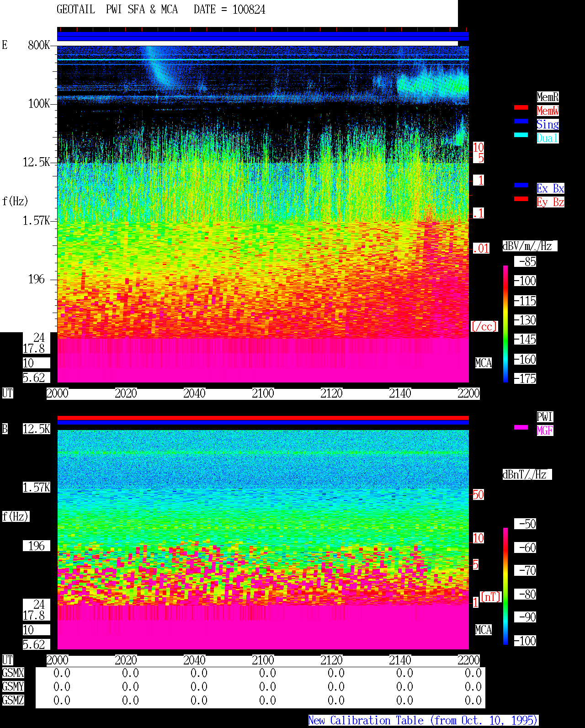Click the '2100' time tick under the E panel
Image resolution: width=585 pixels, height=728 pixels.
tap(263, 393)
